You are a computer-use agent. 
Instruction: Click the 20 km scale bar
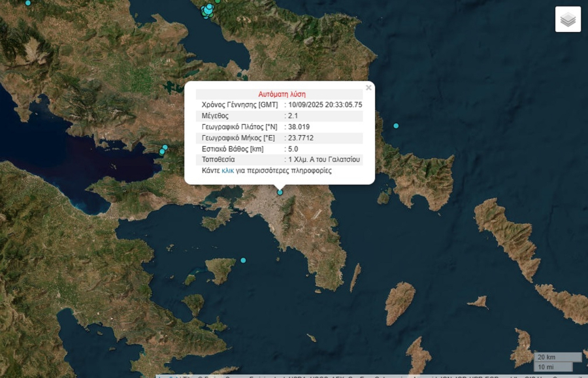(x=557, y=357)
